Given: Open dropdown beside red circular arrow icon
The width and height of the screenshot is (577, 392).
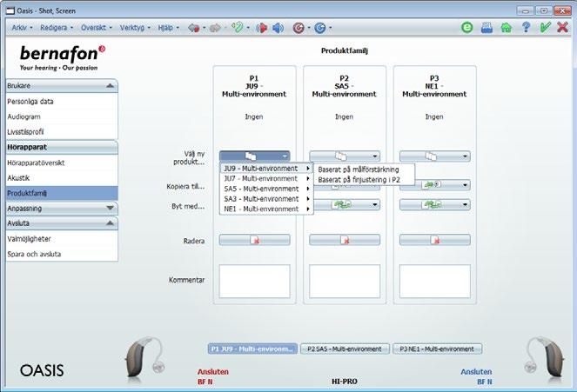Looking at the screenshot, I should [309, 28].
